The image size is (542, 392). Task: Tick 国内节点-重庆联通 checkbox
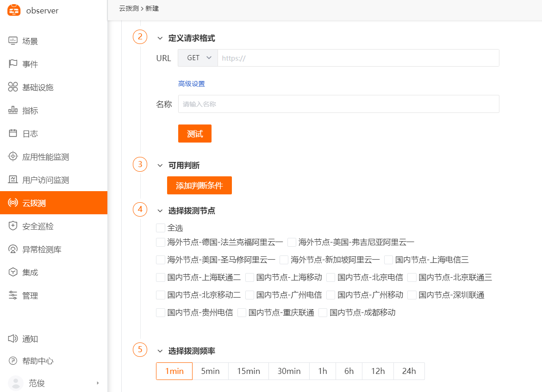coord(242,312)
